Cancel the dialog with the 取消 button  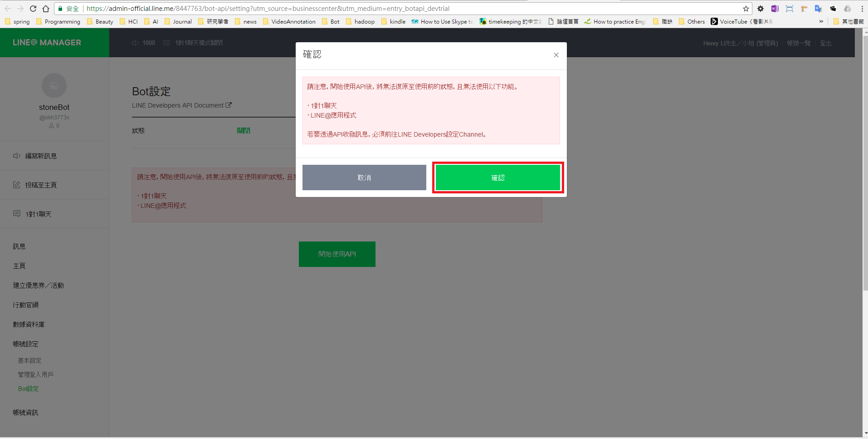point(364,178)
